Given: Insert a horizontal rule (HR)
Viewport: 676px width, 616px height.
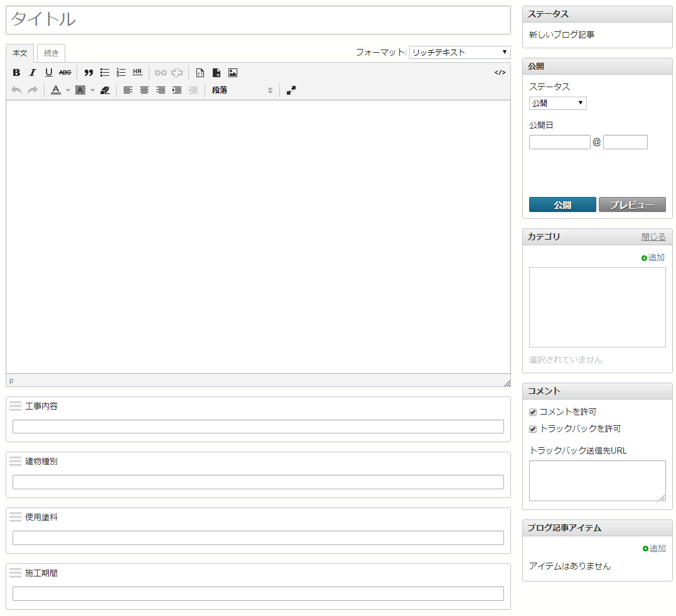Looking at the screenshot, I should tap(137, 72).
